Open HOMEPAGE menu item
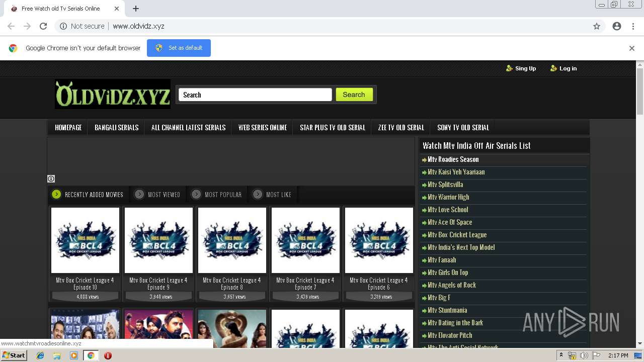 (68, 128)
